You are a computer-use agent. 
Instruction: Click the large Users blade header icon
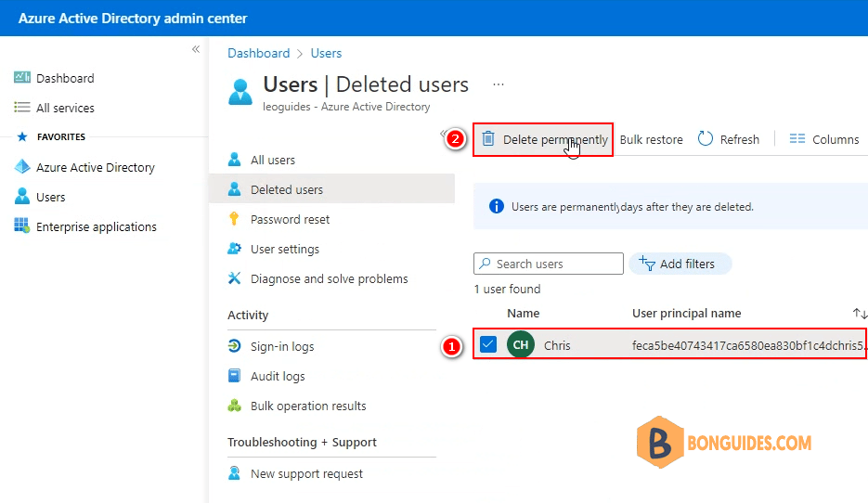[240, 92]
